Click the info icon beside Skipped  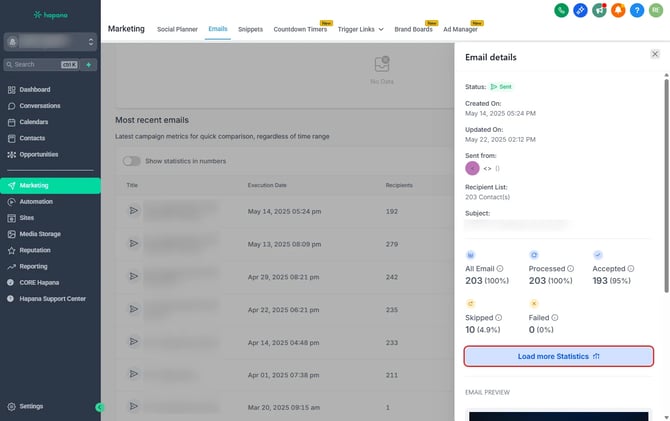pyautogui.click(x=499, y=317)
